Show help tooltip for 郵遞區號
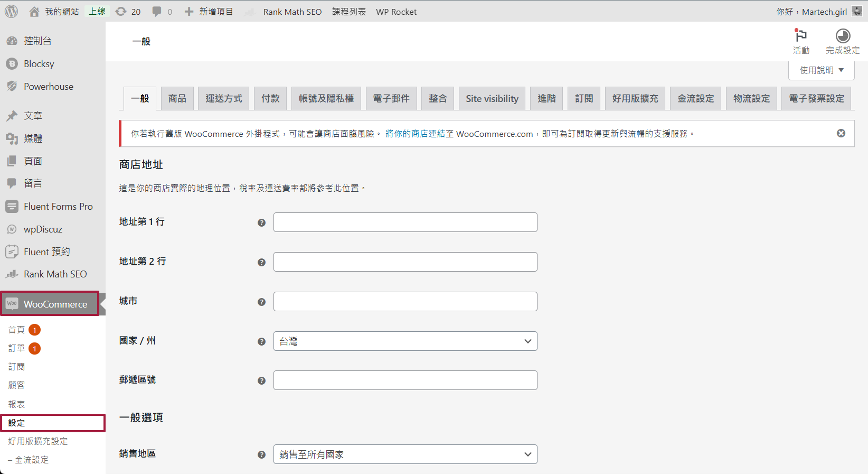868x474 pixels. (261, 380)
